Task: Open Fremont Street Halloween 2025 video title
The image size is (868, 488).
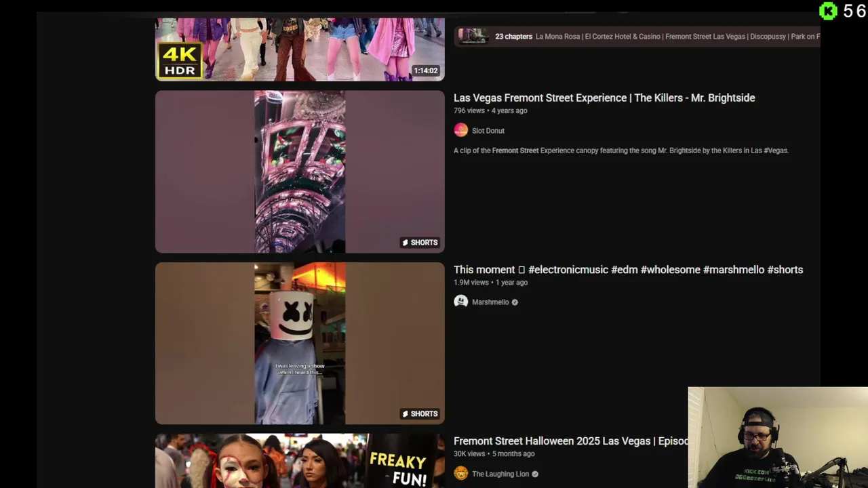Action: [x=571, y=441]
